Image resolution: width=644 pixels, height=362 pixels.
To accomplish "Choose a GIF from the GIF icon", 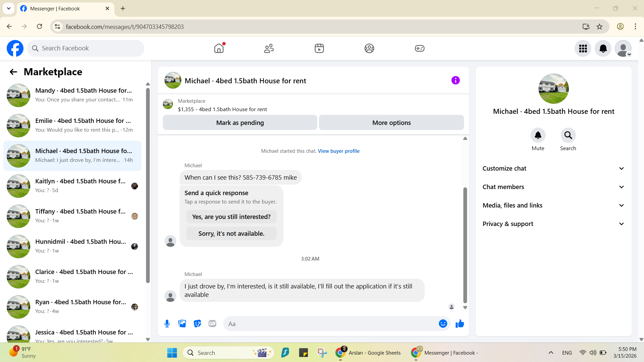I will [x=212, y=324].
